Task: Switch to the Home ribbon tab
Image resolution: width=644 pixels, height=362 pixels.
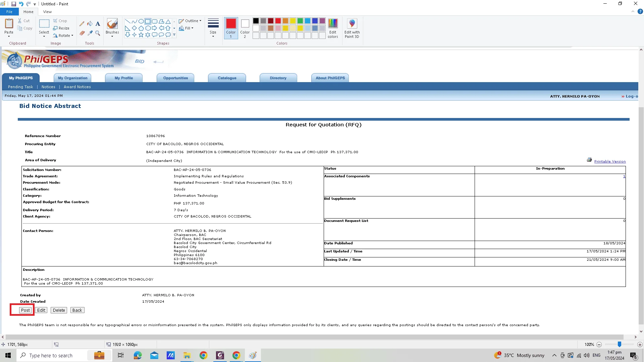Action: [x=29, y=12]
